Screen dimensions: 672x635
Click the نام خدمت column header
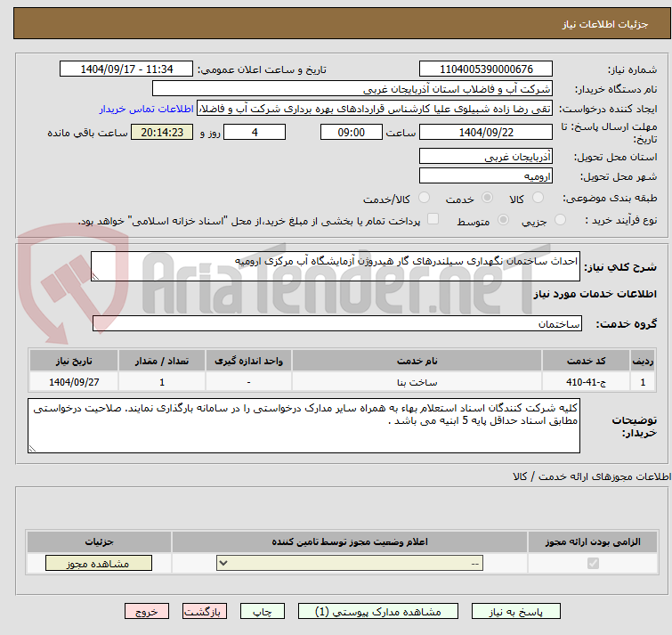coord(417,361)
